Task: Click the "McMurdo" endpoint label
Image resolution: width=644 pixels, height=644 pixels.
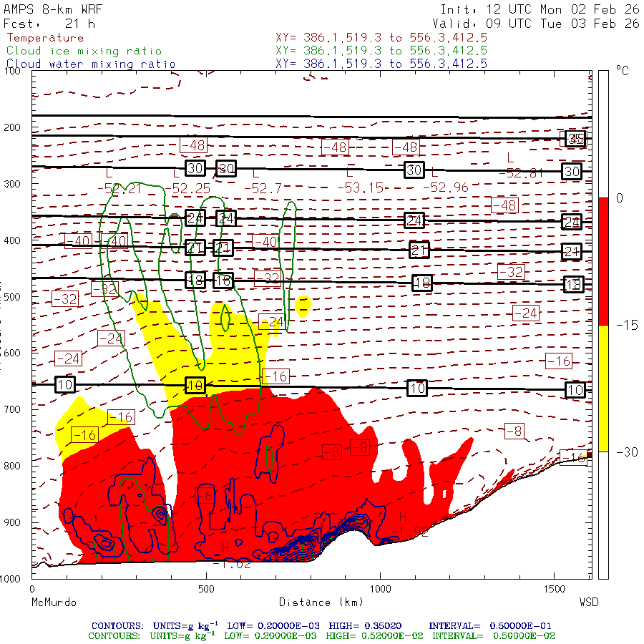Action: (54, 602)
